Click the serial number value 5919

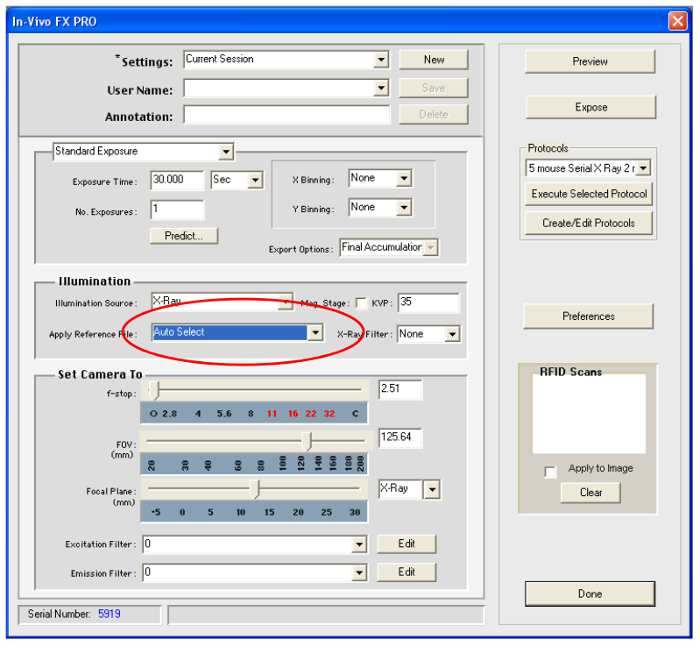coord(109,614)
